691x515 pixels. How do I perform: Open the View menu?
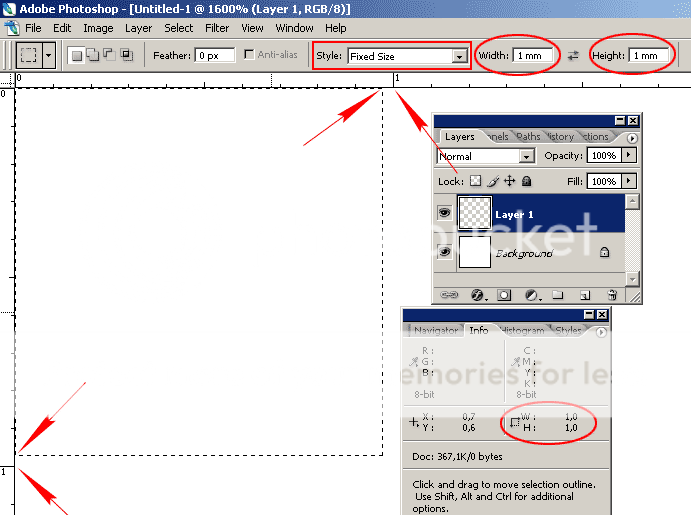pos(252,28)
